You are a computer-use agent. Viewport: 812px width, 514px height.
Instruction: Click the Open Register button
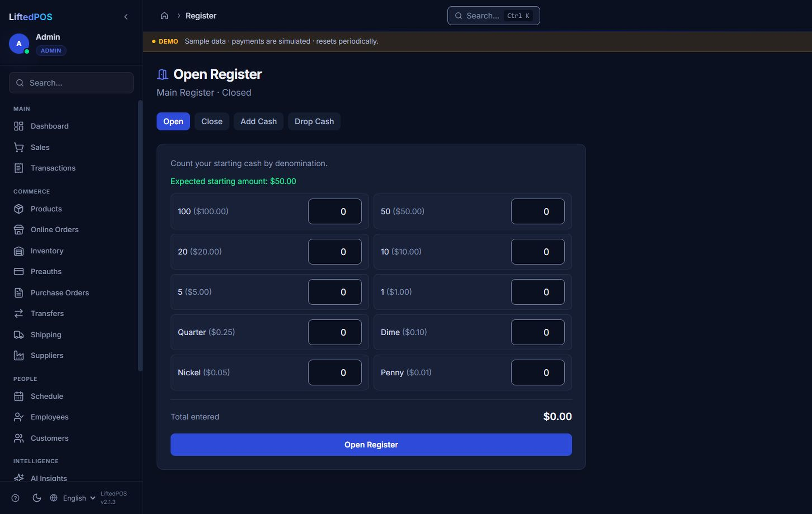[x=371, y=445]
